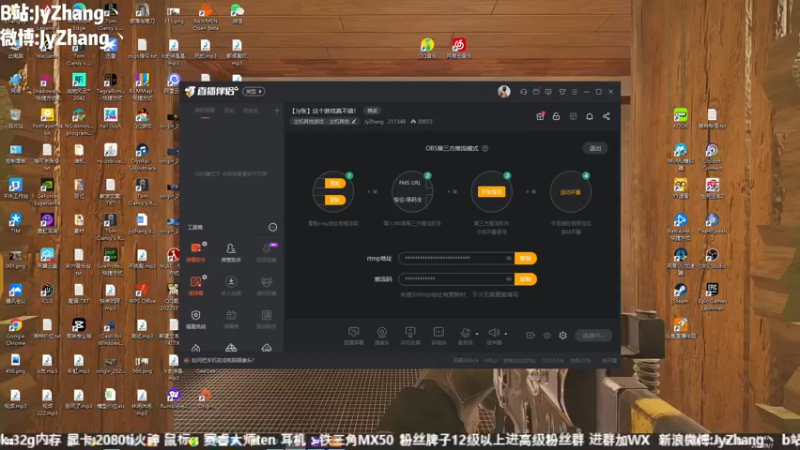The image size is (800, 450).
Task: Open QQ音乐 desktop shortcut
Action: point(427,48)
